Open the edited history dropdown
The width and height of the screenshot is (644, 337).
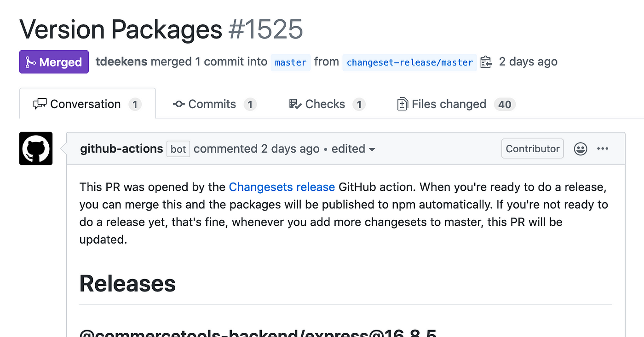353,149
